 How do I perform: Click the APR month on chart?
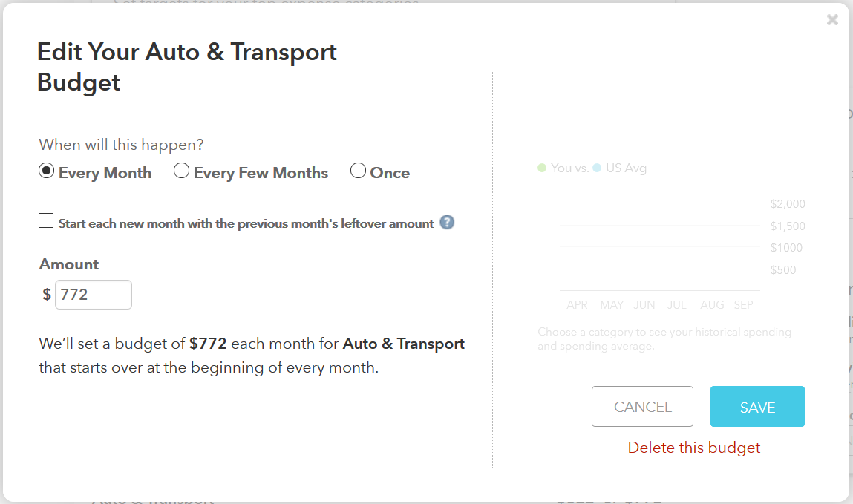tap(577, 305)
